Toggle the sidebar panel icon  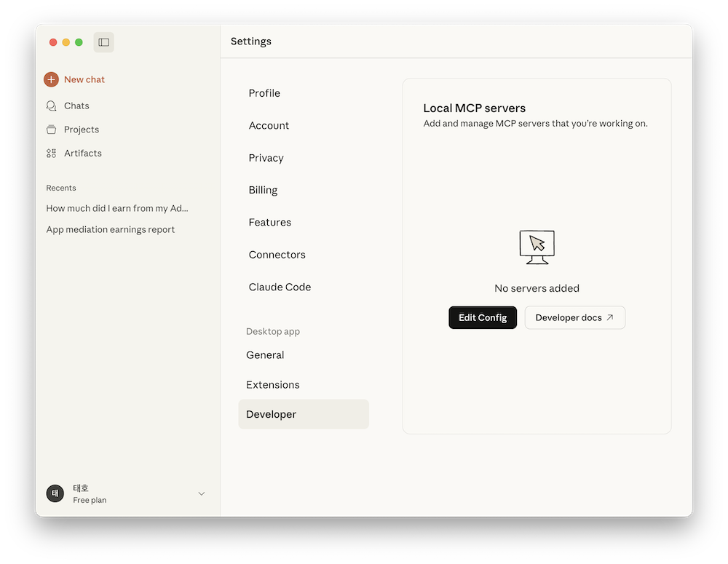click(x=103, y=42)
